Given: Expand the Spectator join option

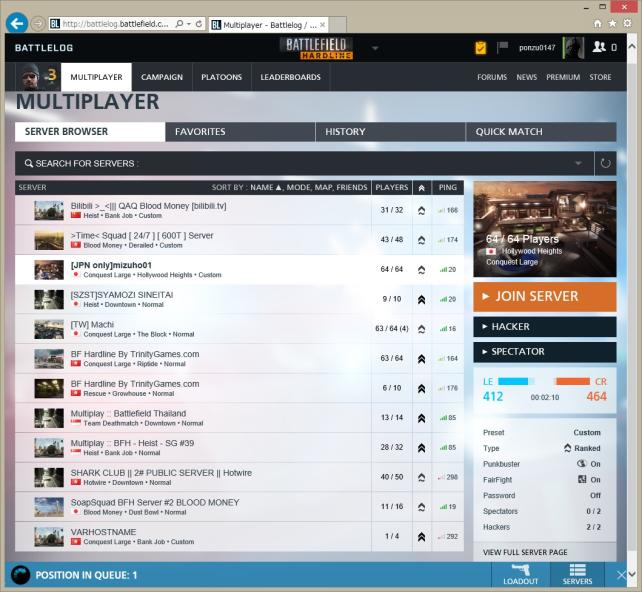Looking at the screenshot, I should 545,352.
